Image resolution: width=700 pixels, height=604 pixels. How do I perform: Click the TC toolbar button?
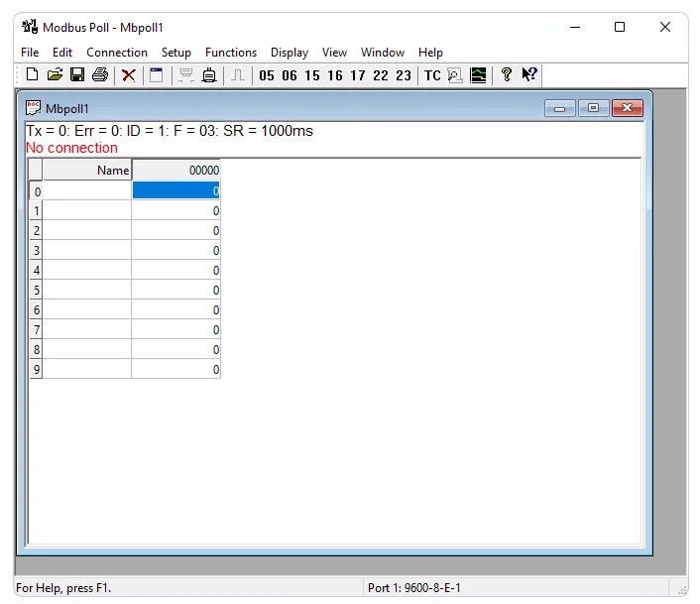pyautogui.click(x=432, y=75)
